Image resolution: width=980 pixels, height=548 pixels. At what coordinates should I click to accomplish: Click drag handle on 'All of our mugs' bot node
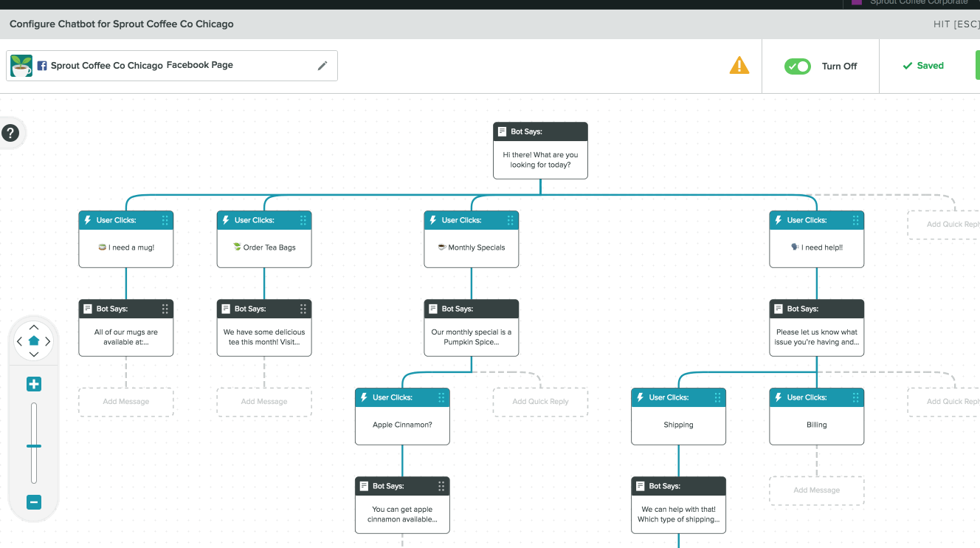(x=165, y=309)
